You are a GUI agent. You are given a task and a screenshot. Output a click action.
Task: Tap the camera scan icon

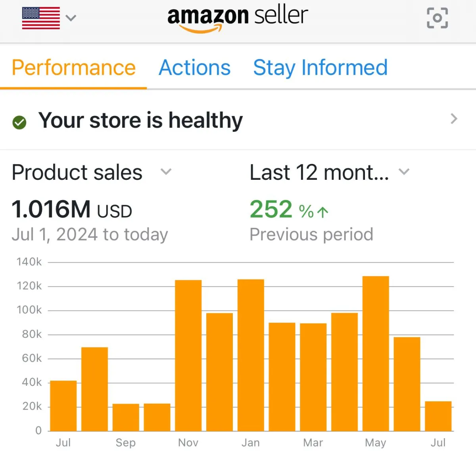pos(437,18)
